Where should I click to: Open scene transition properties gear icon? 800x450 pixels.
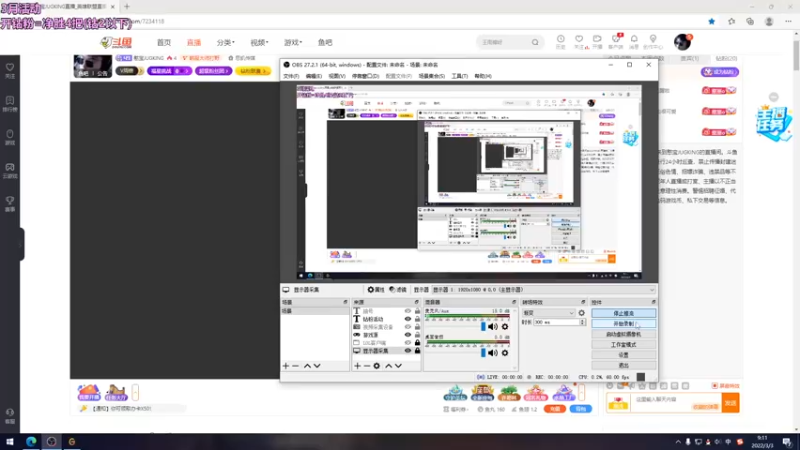(x=582, y=313)
